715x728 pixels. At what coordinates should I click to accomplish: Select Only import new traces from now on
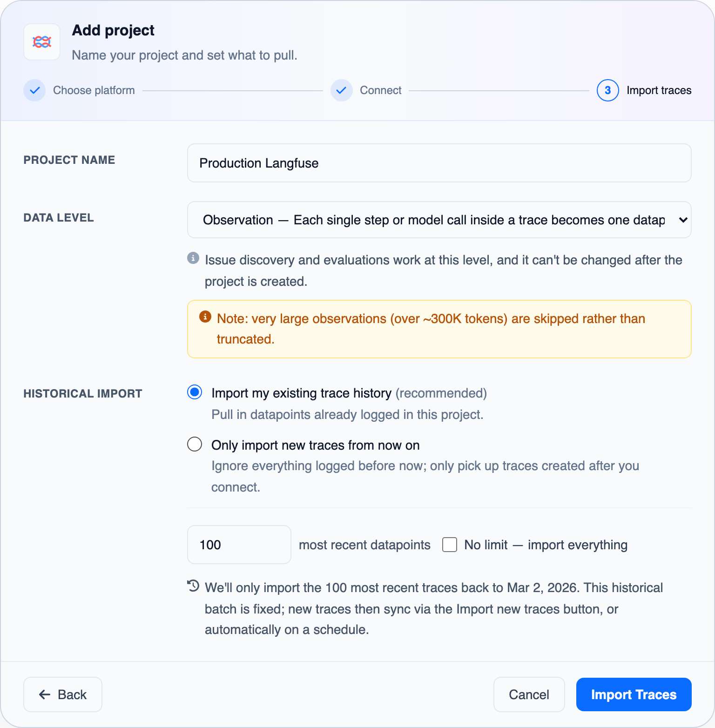pyautogui.click(x=195, y=444)
